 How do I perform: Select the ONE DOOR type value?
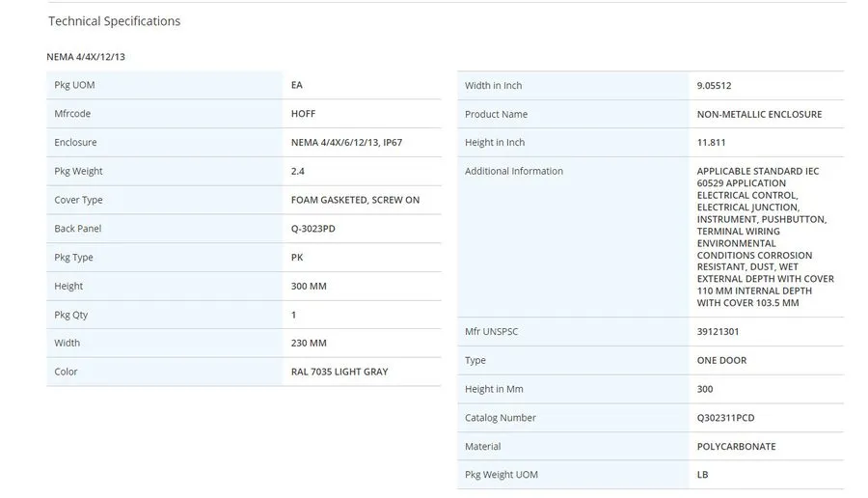click(721, 360)
